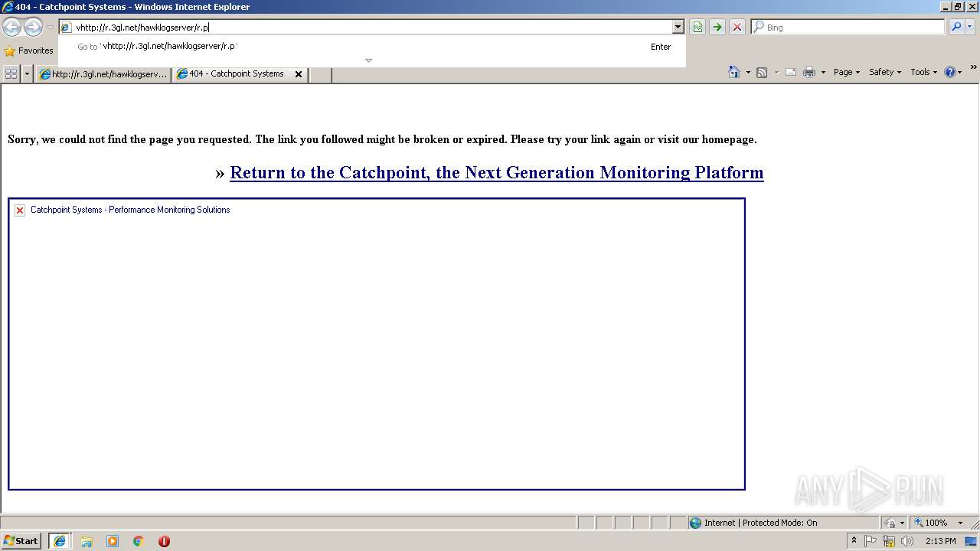Click inside the URL address field
Image resolution: width=980 pixels, height=551 pixels.
click(372, 27)
